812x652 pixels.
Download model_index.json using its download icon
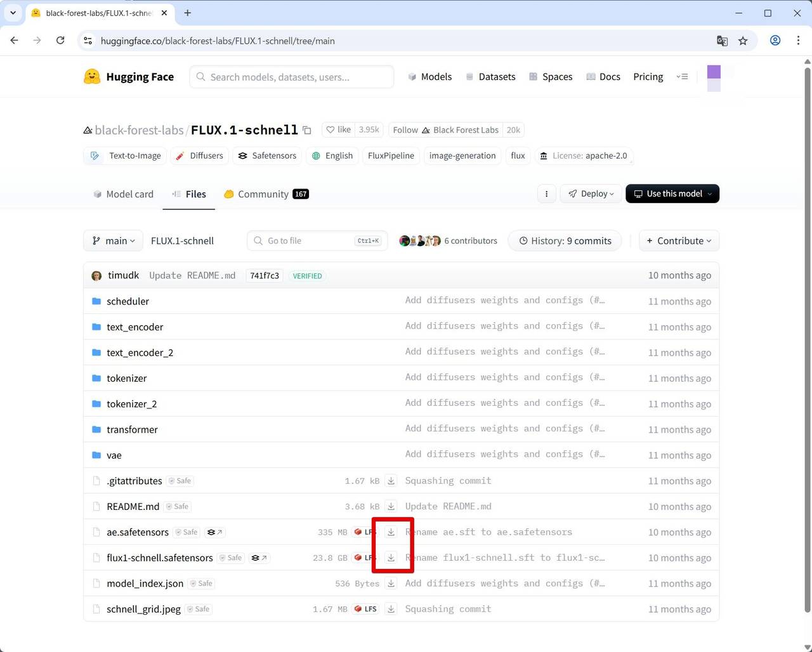391,584
